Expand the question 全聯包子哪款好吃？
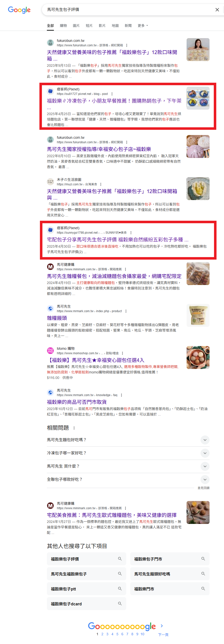The height and width of the screenshot is (644, 224). coord(128,479)
